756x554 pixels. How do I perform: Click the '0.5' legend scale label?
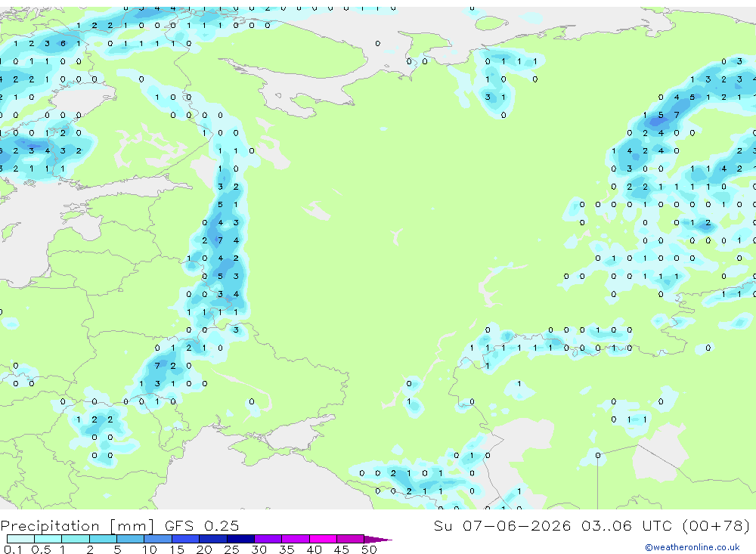point(41,549)
